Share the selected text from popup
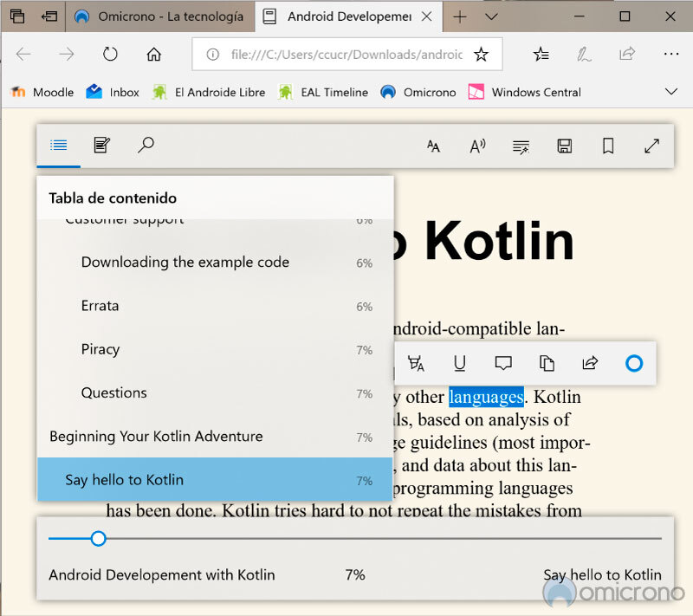The image size is (693, 616). (590, 363)
